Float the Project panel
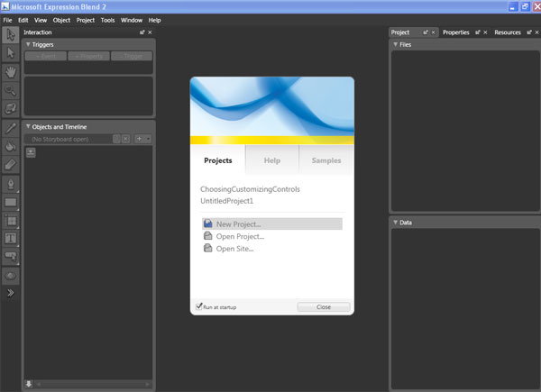 [426, 32]
